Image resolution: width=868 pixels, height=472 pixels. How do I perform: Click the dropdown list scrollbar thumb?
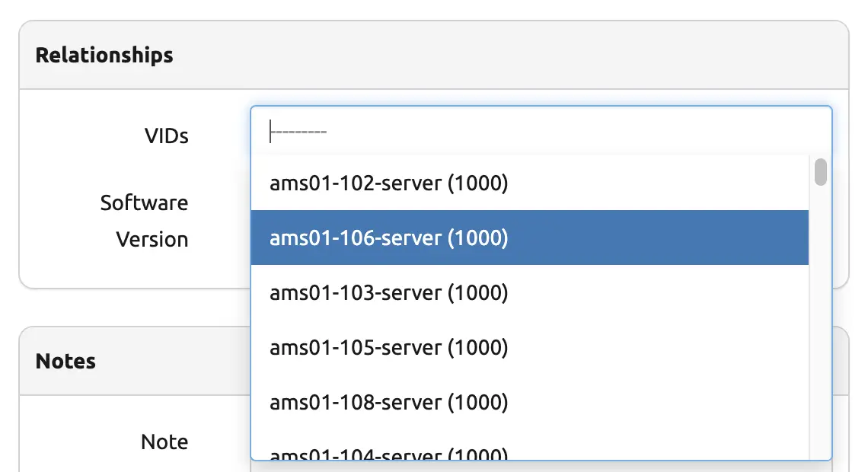click(x=820, y=172)
